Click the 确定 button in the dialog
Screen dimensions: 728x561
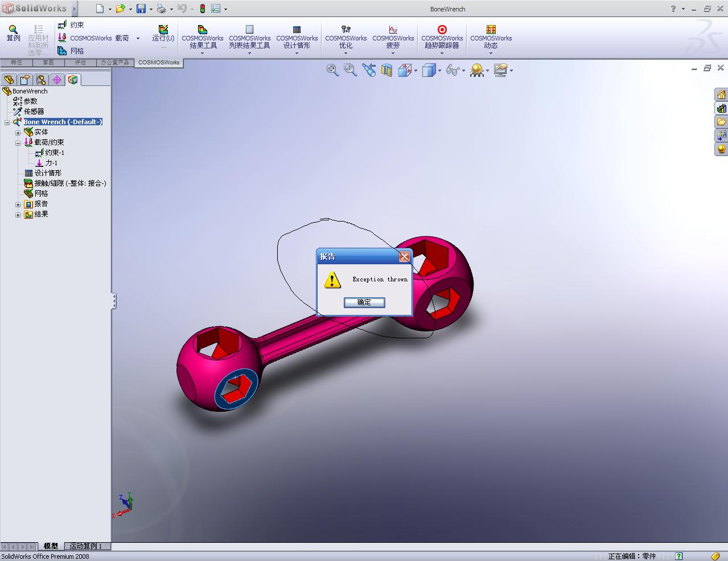364,302
